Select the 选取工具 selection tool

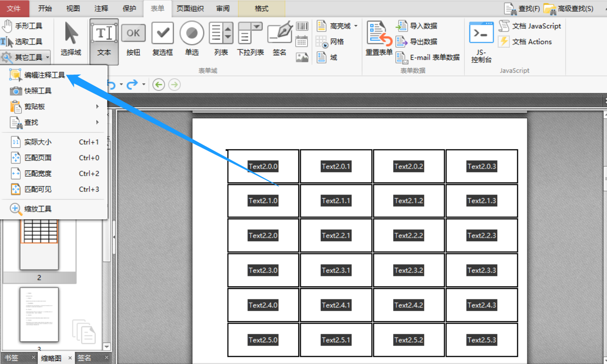coord(22,42)
